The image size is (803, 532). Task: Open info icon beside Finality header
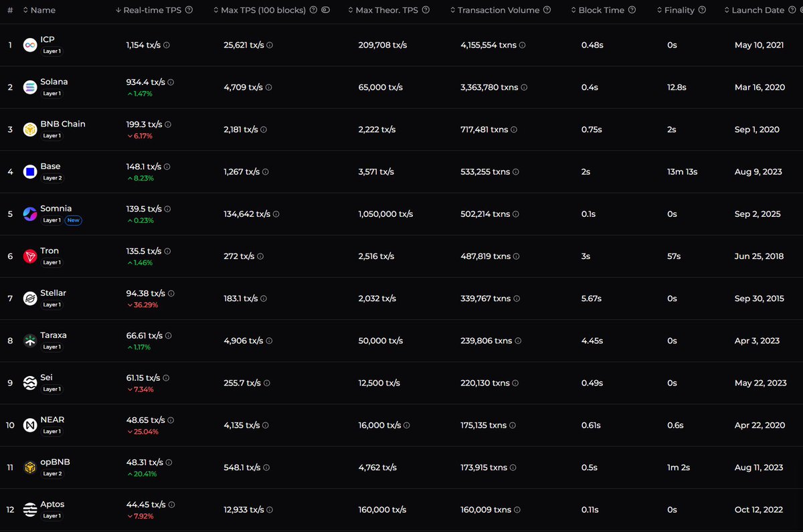point(701,10)
